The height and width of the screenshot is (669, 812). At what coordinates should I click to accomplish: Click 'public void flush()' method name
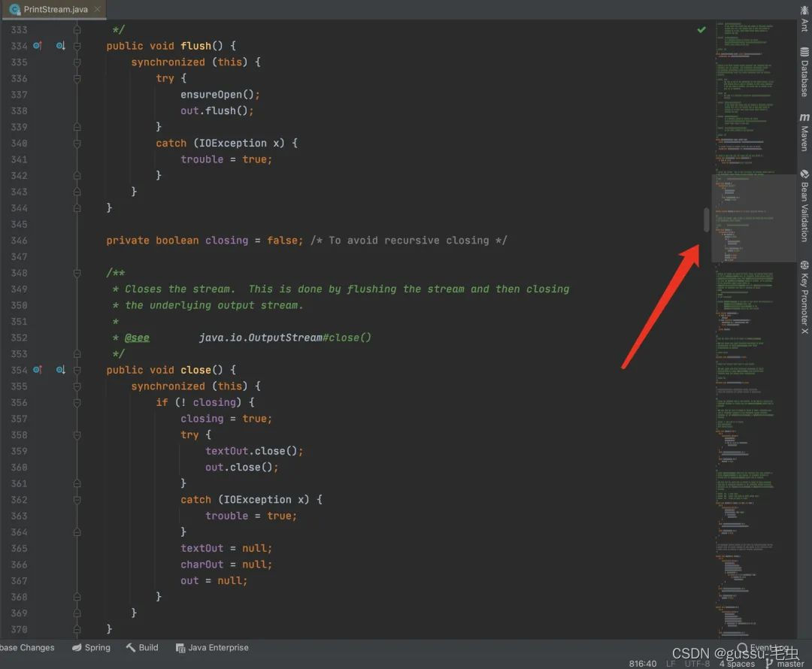tap(195, 46)
